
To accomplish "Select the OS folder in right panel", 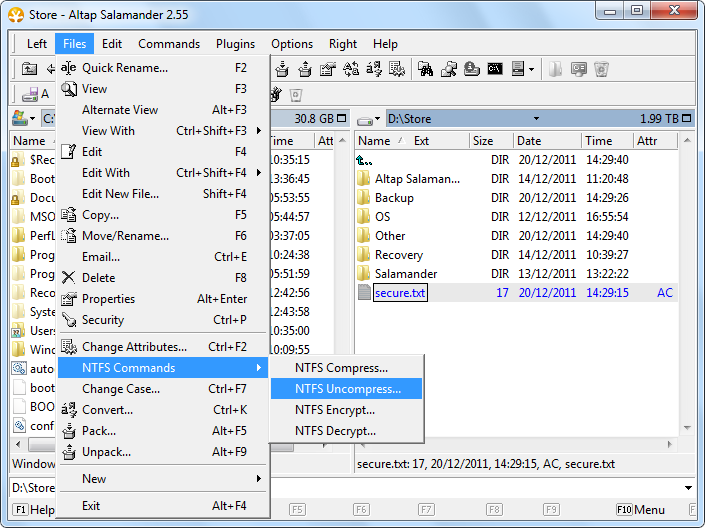I will coord(517,216).
